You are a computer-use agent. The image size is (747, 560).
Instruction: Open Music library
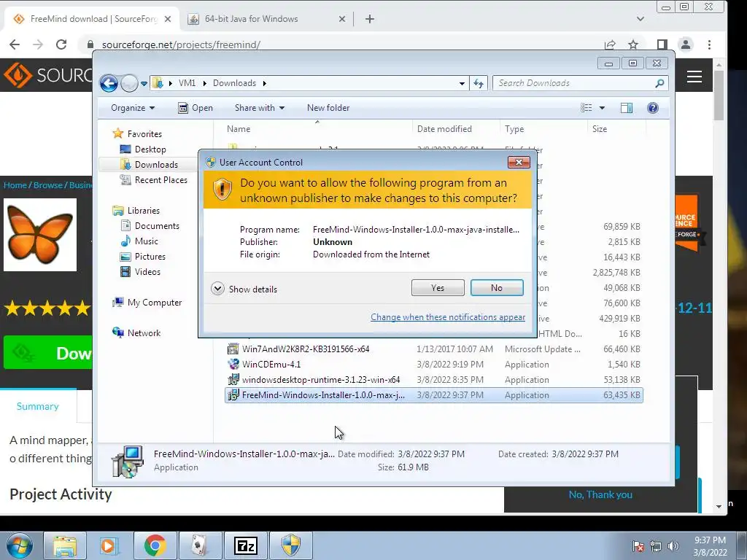139,241
